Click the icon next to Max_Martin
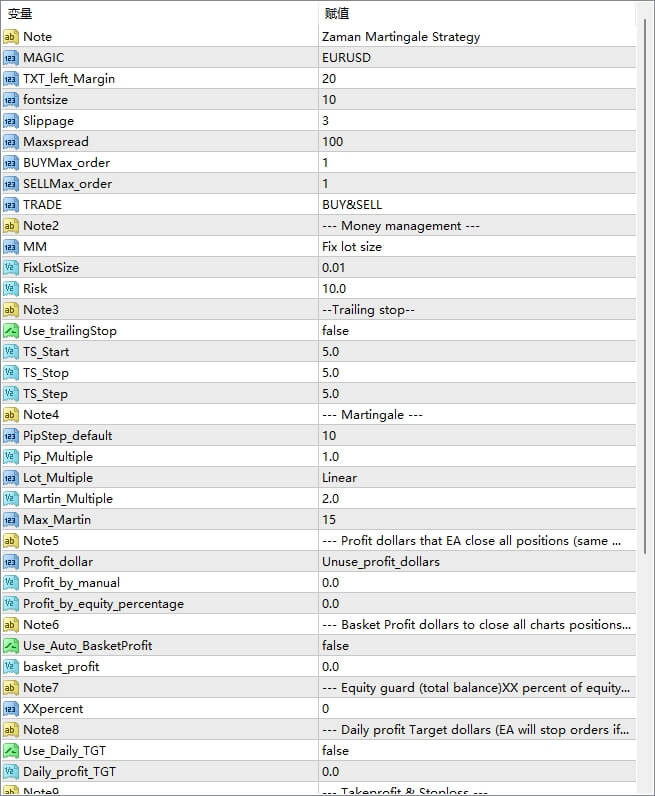The image size is (655, 796). click(11, 520)
